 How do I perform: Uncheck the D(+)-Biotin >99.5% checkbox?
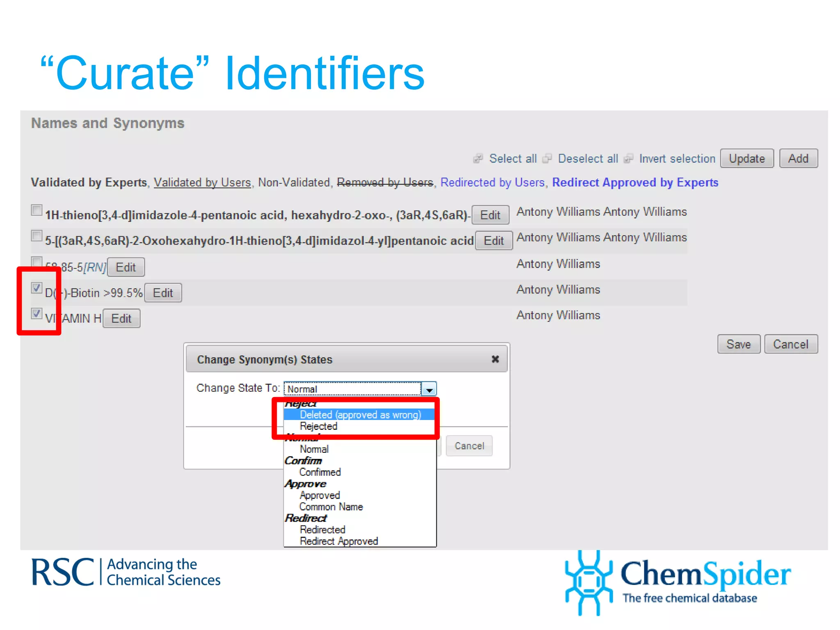tap(37, 288)
